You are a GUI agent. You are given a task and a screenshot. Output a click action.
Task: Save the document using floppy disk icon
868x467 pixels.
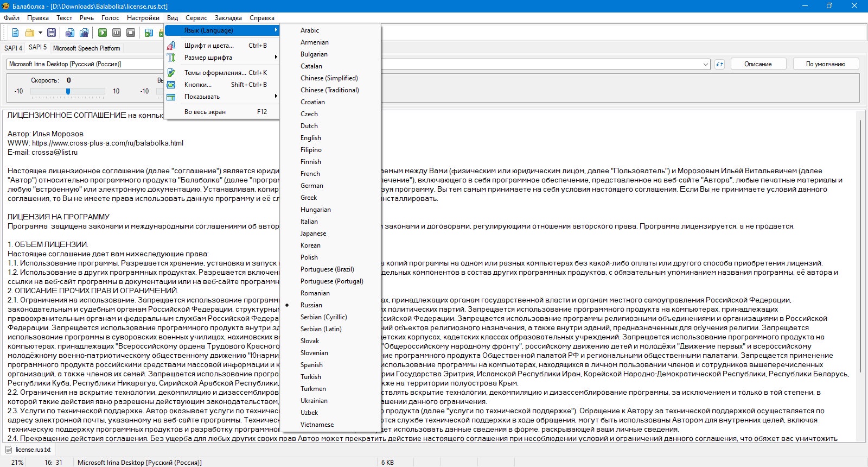point(52,33)
